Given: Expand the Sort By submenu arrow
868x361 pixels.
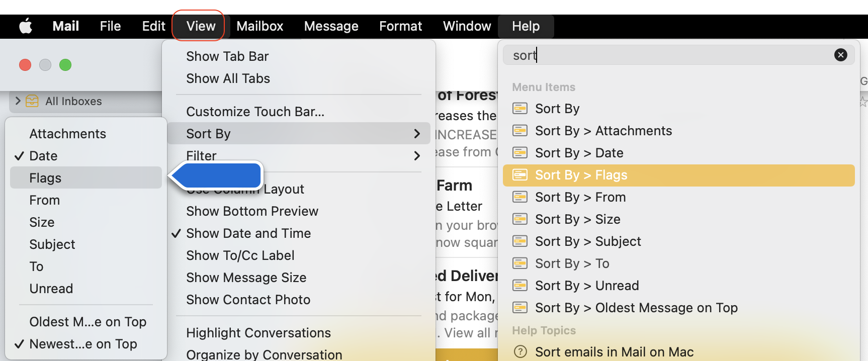Looking at the screenshot, I should (416, 134).
